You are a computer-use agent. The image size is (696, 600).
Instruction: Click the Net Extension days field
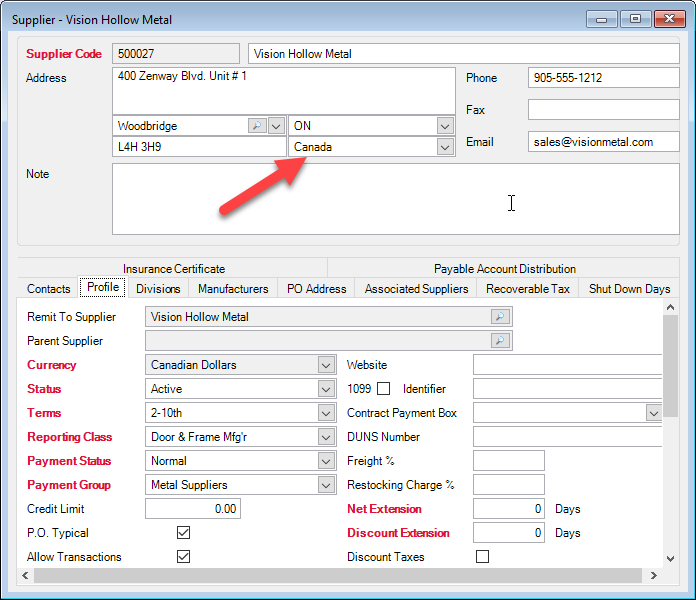[509, 509]
